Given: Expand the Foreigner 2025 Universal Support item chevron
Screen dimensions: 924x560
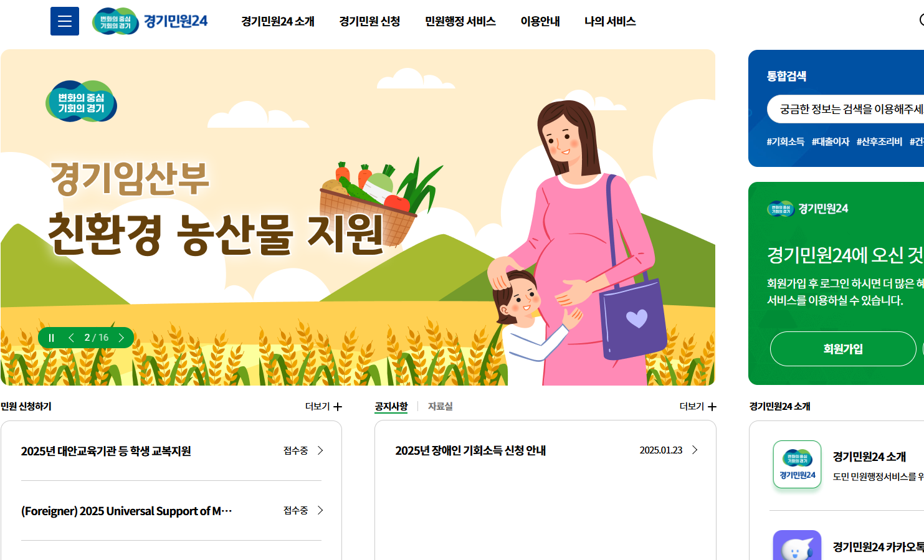Looking at the screenshot, I should tap(320, 510).
